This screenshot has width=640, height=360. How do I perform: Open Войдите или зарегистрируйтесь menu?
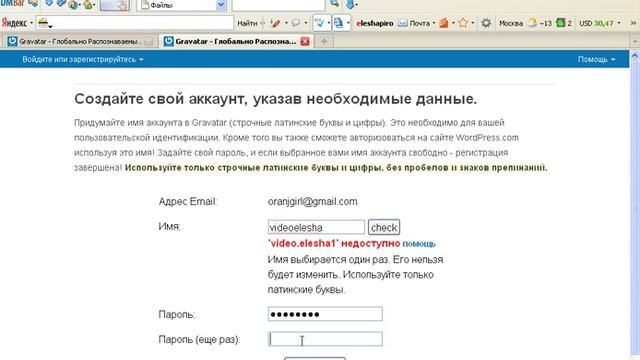point(83,60)
